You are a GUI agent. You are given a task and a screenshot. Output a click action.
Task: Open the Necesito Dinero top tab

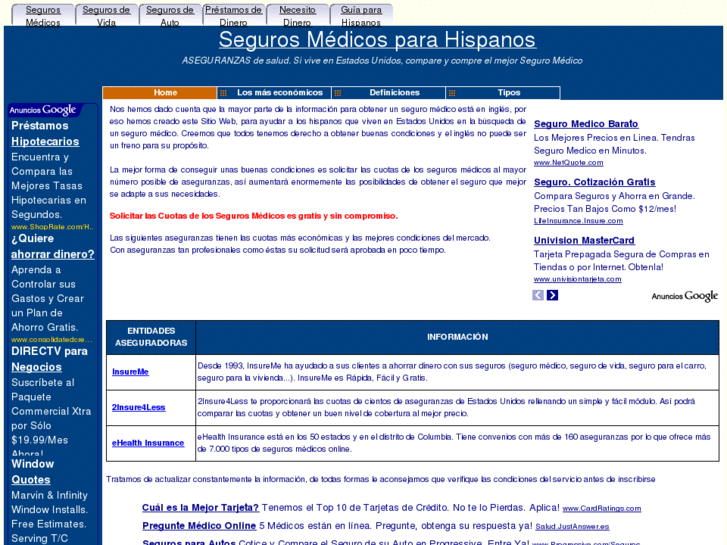click(x=297, y=16)
